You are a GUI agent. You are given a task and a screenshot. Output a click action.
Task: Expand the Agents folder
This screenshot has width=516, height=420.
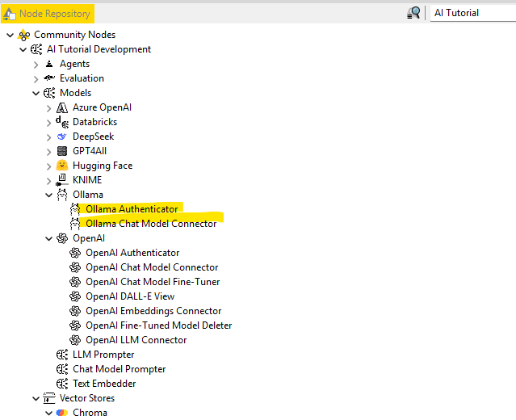pos(36,65)
